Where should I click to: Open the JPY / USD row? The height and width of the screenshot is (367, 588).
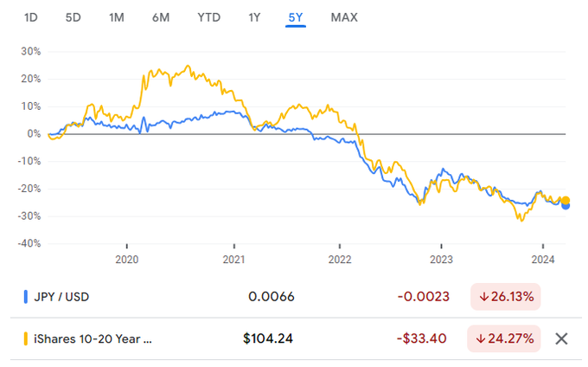tap(61, 297)
